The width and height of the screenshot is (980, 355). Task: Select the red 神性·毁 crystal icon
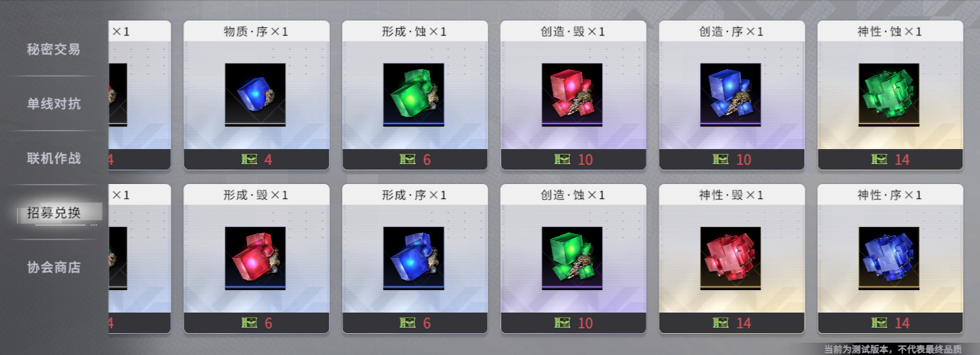click(x=731, y=258)
